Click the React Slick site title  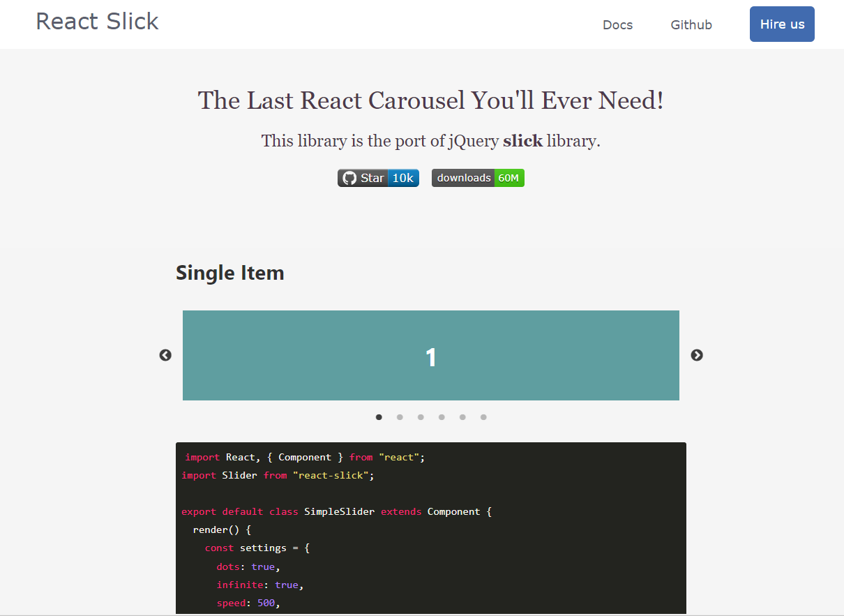(x=97, y=22)
